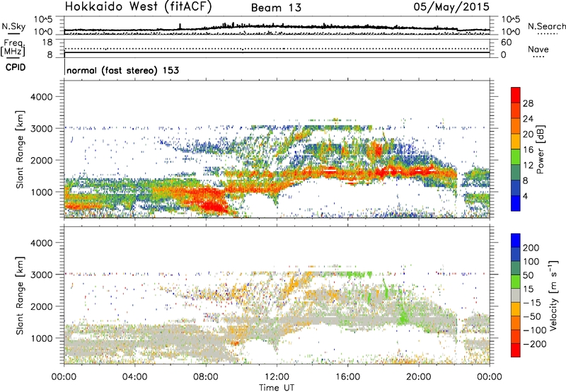
Task: Click the '16' Power scale value
Action: 528,150
